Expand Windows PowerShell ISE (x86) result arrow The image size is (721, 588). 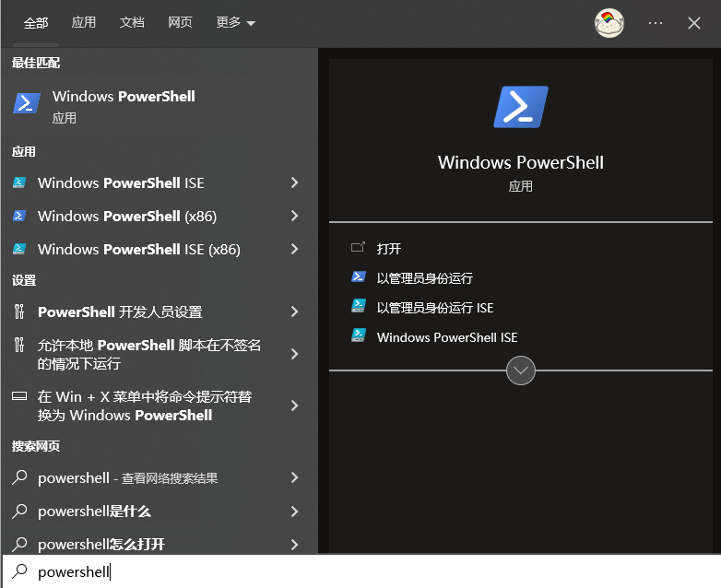tap(295, 249)
